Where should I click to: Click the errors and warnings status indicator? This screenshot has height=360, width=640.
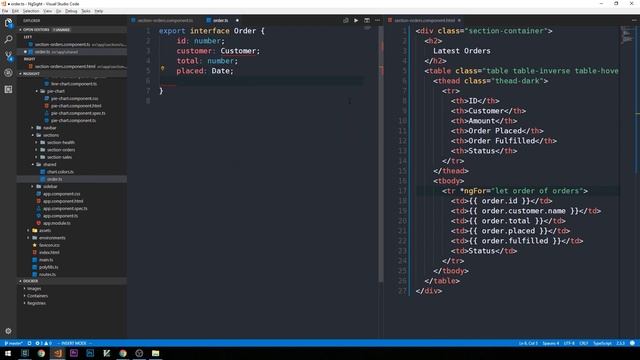[x=43, y=343]
